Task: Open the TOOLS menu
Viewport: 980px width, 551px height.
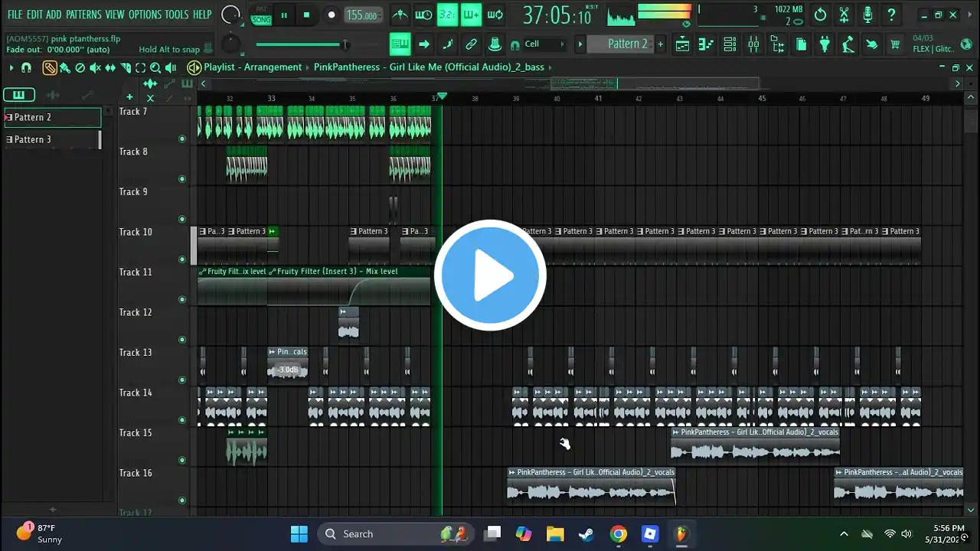Action: [177, 15]
